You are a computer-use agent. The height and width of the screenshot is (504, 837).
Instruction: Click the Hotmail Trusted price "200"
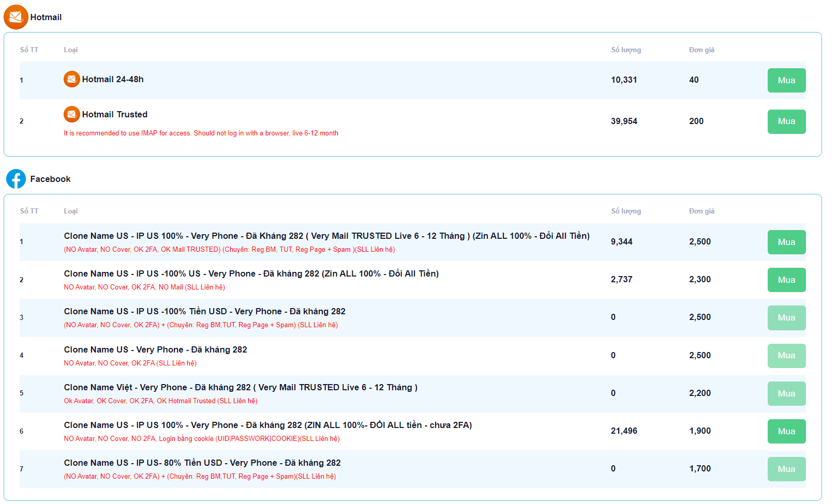click(x=696, y=121)
